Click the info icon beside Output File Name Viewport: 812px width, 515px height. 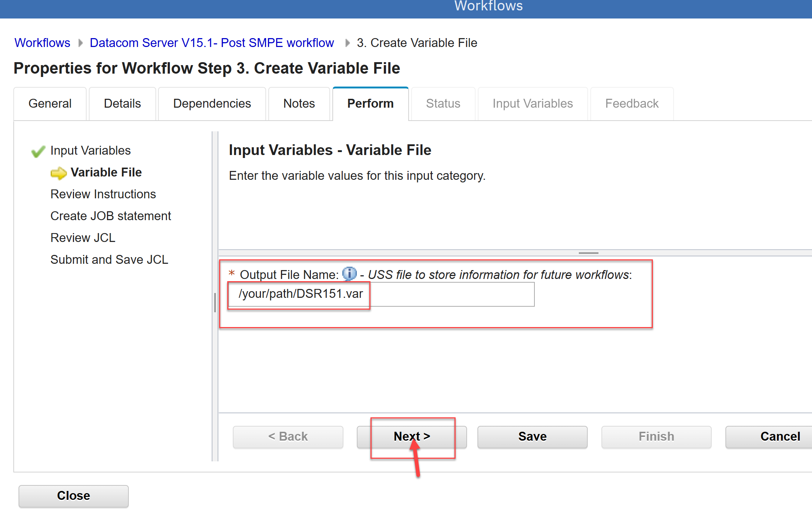click(x=349, y=274)
